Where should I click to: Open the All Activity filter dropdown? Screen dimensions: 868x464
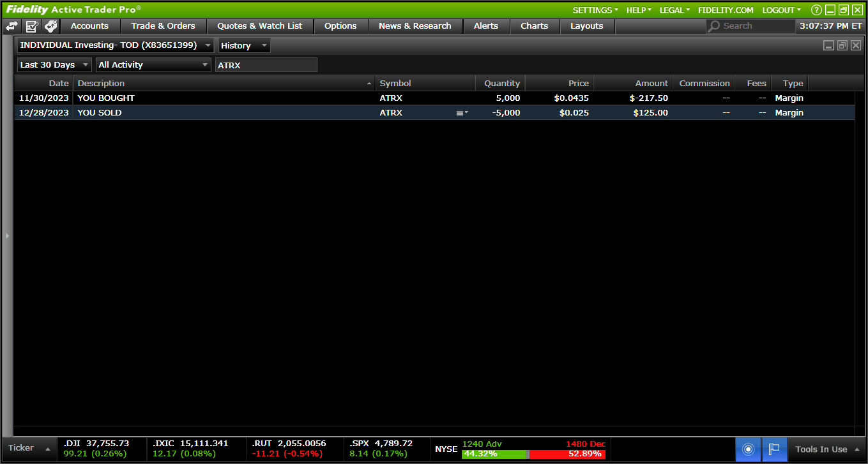tap(153, 65)
